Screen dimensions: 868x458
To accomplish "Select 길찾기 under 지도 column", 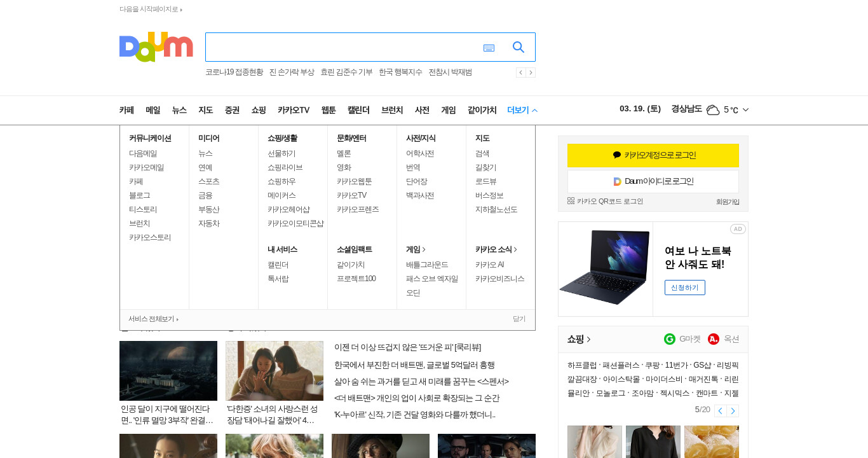I will click(486, 167).
